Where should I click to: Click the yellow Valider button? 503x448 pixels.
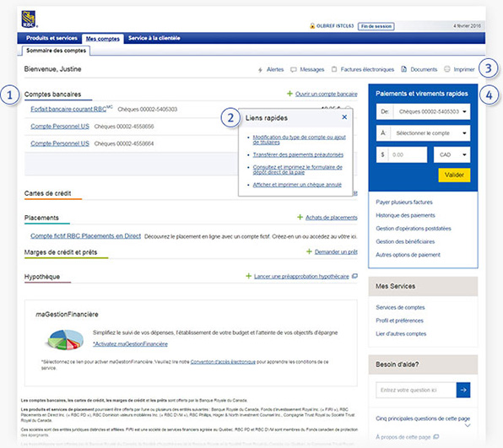454,175
